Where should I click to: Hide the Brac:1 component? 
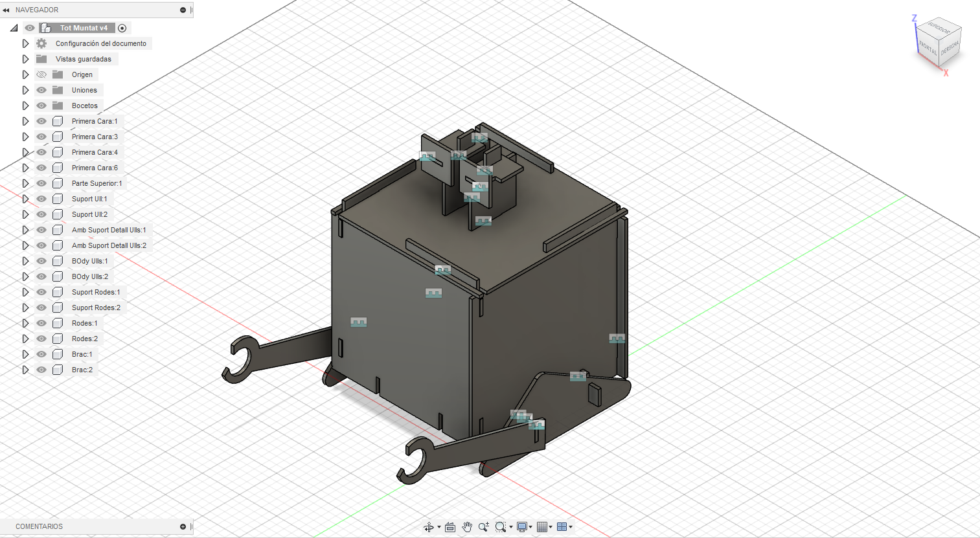tap(41, 354)
